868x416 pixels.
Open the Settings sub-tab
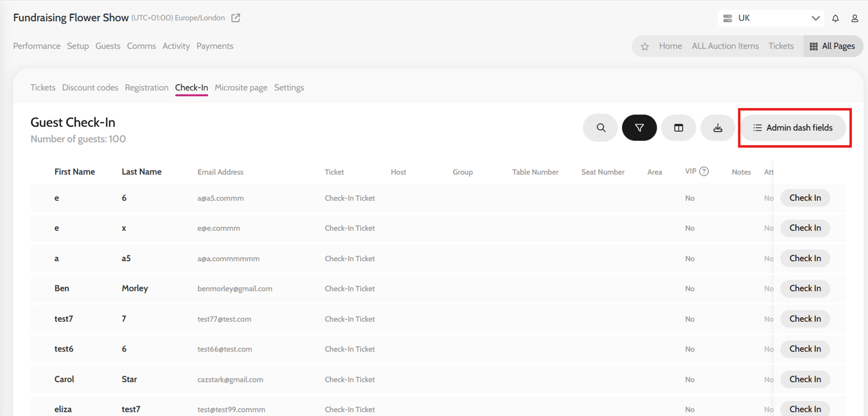pyautogui.click(x=289, y=88)
